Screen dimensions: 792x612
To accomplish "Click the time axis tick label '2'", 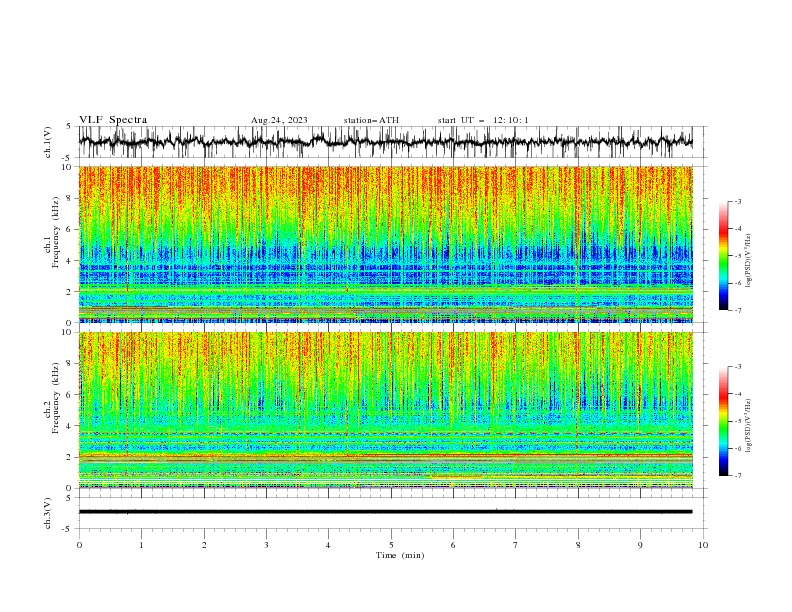I will pyautogui.click(x=204, y=545).
